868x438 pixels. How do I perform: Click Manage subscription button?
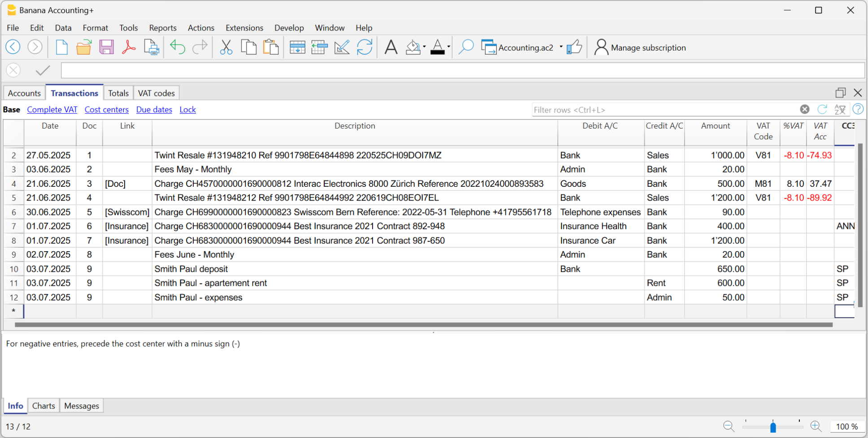[640, 47]
